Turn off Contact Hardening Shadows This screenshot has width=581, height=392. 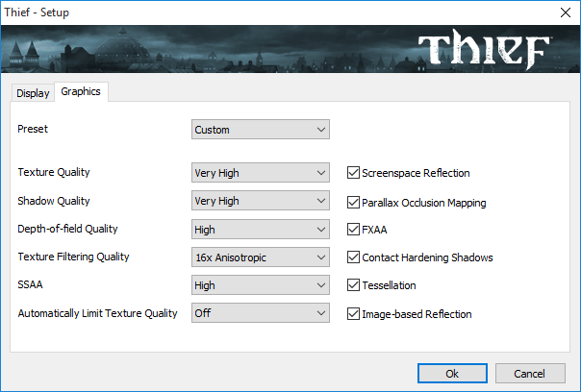tap(353, 257)
